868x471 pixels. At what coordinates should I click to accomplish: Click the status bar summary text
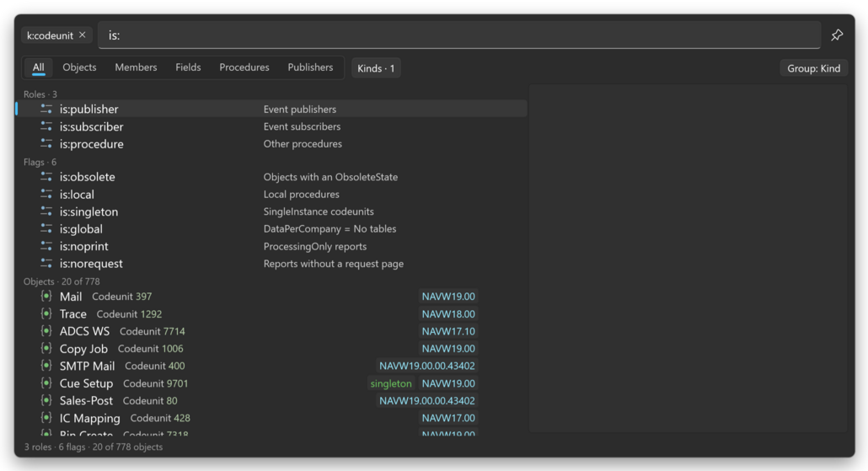click(x=94, y=447)
